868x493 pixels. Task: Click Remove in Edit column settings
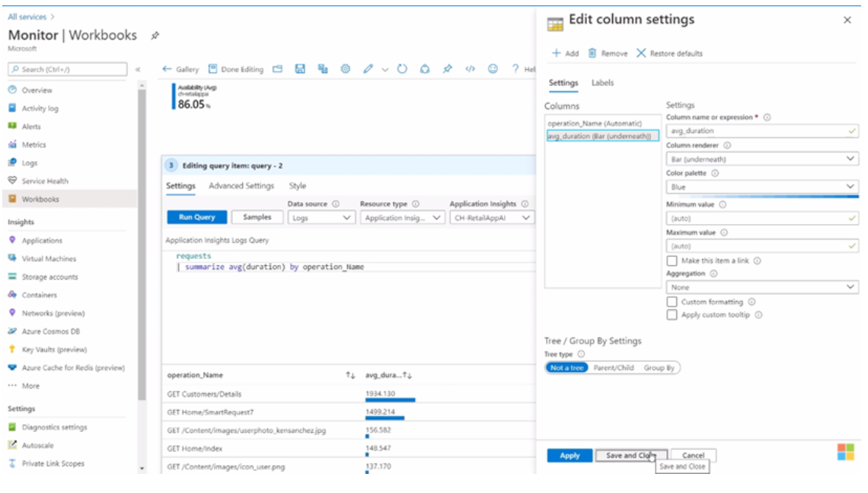pyautogui.click(x=608, y=53)
